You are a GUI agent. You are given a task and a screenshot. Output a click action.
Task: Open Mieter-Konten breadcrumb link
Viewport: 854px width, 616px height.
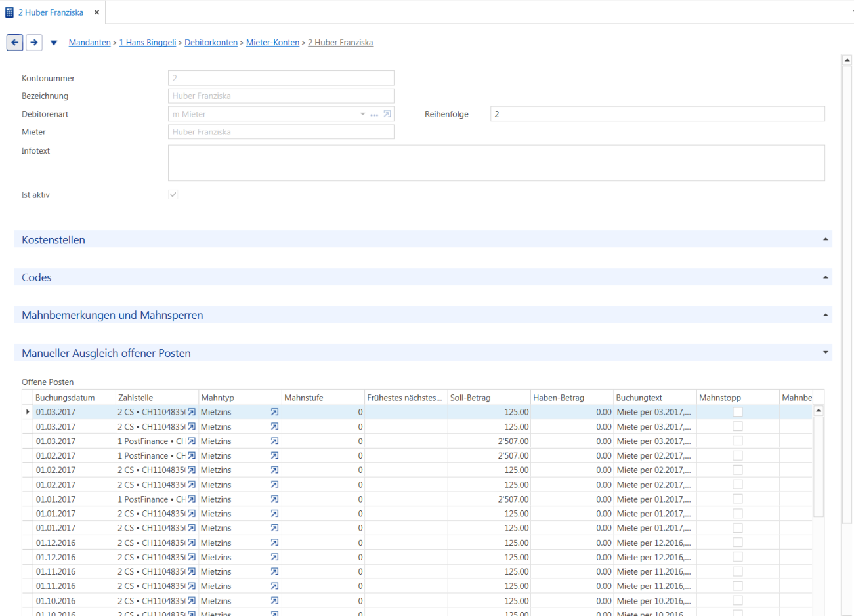(272, 43)
